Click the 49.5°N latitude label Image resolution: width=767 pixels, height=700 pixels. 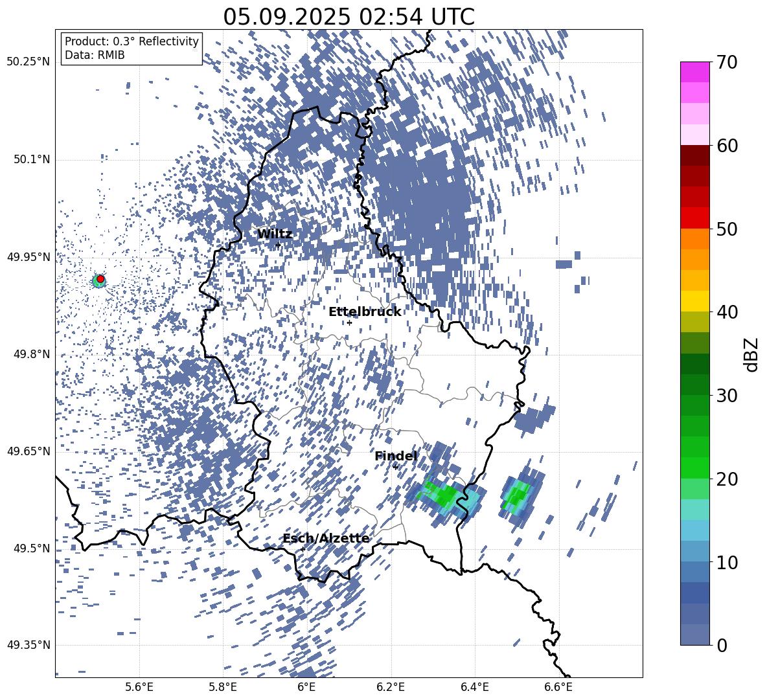(x=32, y=548)
